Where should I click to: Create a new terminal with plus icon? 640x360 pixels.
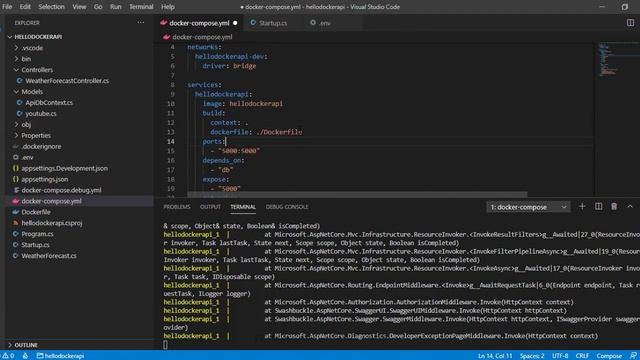click(x=582, y=207)
